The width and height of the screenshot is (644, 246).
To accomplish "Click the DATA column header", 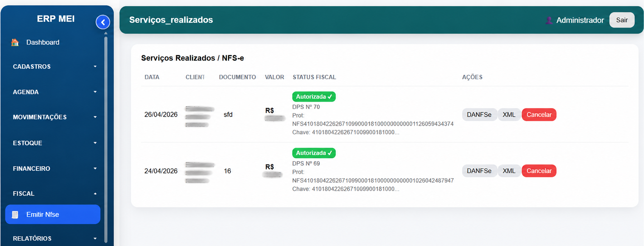I will pos(152,77).
